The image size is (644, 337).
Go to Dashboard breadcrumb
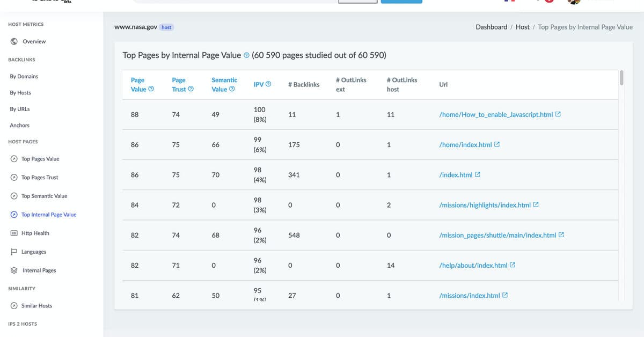click(491, 27)
